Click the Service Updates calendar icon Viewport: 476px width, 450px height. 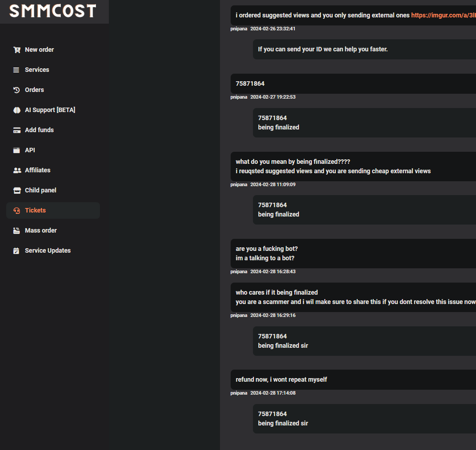pos(17,251)
